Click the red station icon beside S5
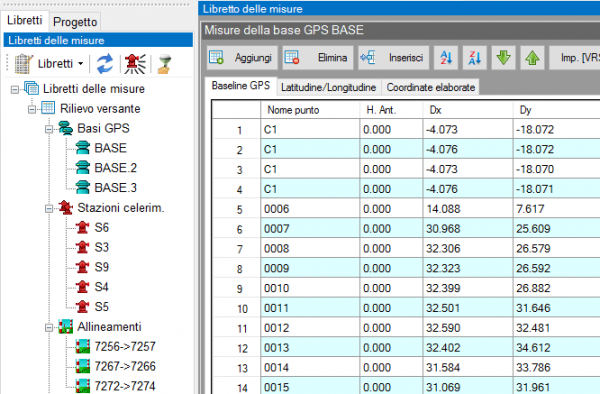The width and height of the screenshot is (600, 394). coord(83,307)
